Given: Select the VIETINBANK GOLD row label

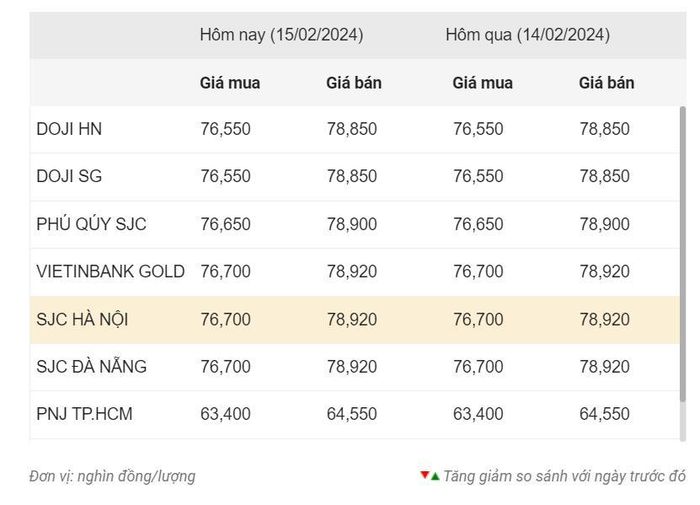Looking at the screenshot, I should (110, 271).
